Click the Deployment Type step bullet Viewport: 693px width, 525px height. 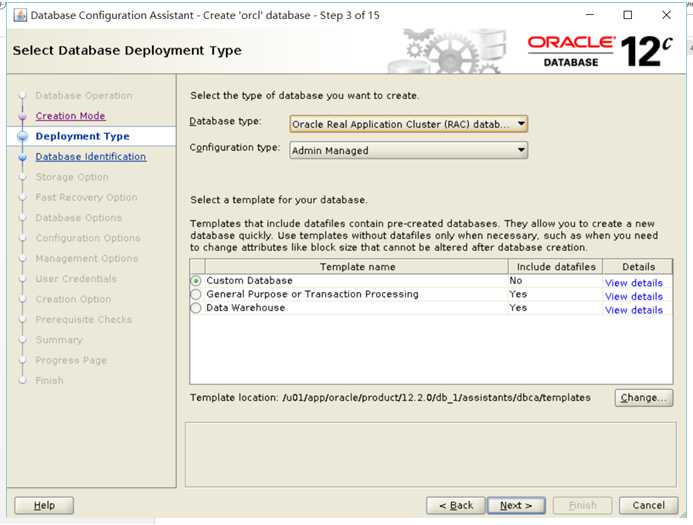[x=23, y=136]
